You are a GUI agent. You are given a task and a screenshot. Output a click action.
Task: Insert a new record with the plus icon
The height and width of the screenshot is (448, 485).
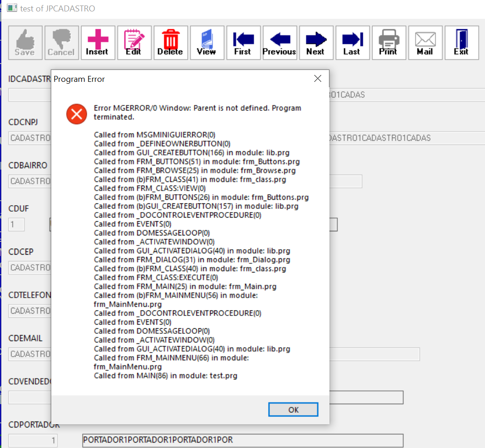(x=98, y=43)
